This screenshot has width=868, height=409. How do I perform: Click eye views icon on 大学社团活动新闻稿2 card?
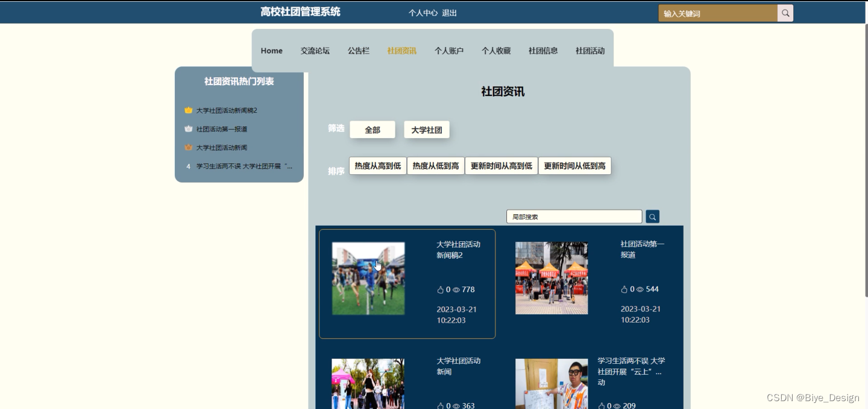click(x=456, y=290)
